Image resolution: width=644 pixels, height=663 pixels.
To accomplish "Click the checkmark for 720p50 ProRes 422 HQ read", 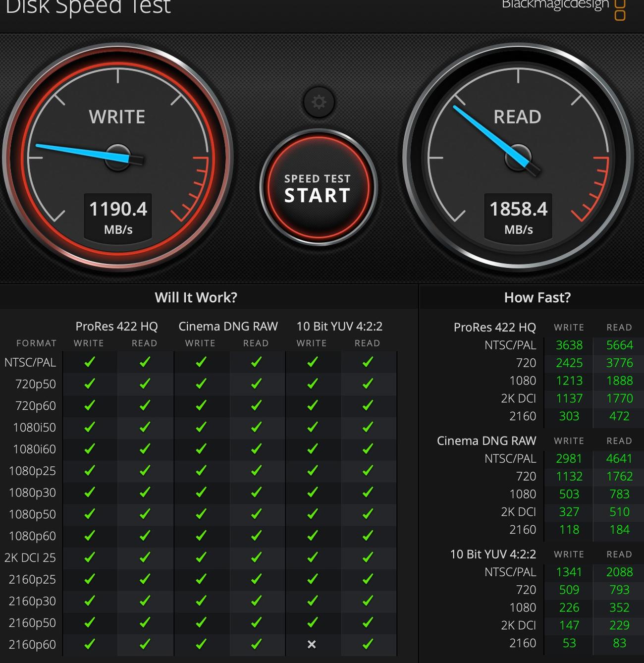I will pos(145,384).
